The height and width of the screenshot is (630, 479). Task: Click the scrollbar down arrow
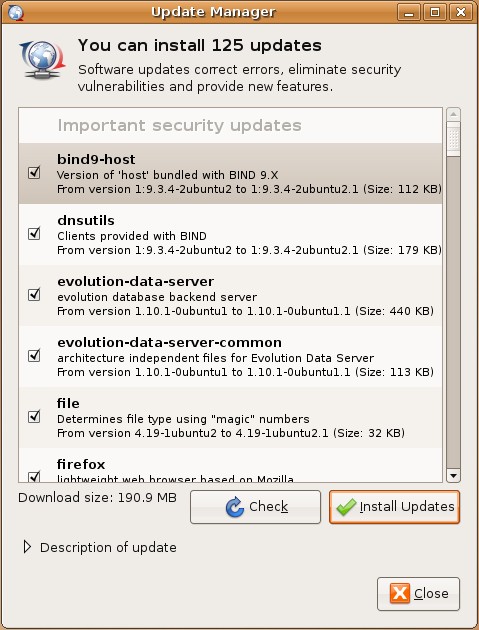[453, 476]
